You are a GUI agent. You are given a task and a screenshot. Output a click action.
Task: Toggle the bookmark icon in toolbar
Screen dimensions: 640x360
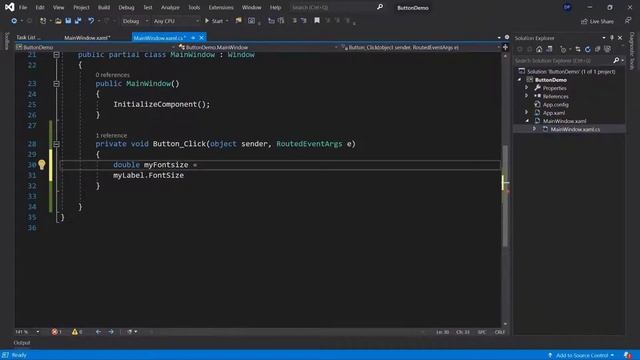coord(317,21)
